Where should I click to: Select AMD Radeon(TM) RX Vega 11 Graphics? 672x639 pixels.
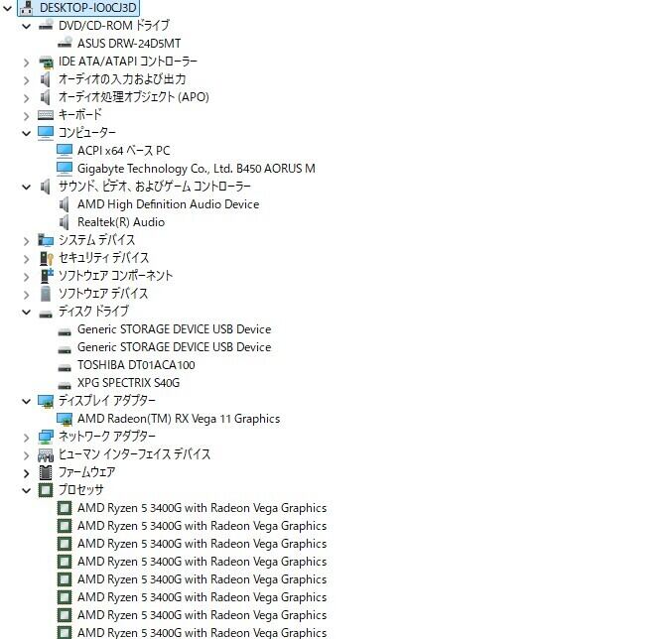point(179,419)
